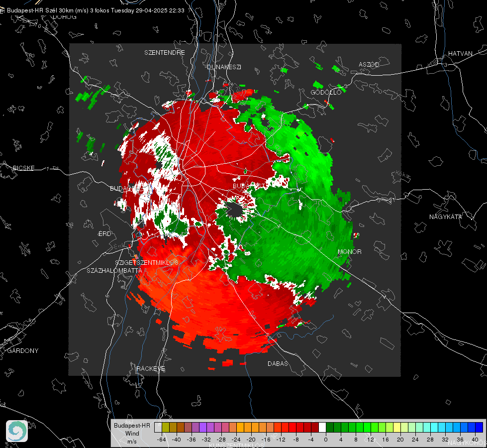Click the -12 legend value label
This screenshot has width=487, height=448.
tap(281, 440)
